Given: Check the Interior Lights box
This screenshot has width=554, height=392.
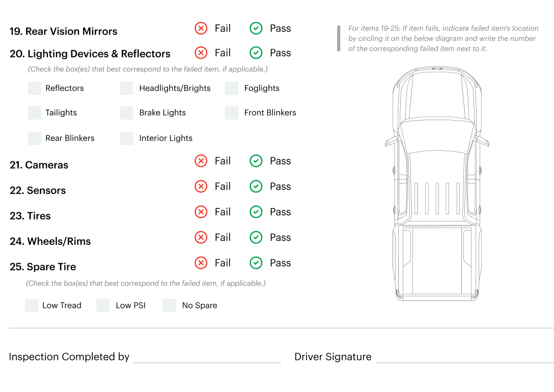Looking at the screenshot, I should click(x=126, y=138).
